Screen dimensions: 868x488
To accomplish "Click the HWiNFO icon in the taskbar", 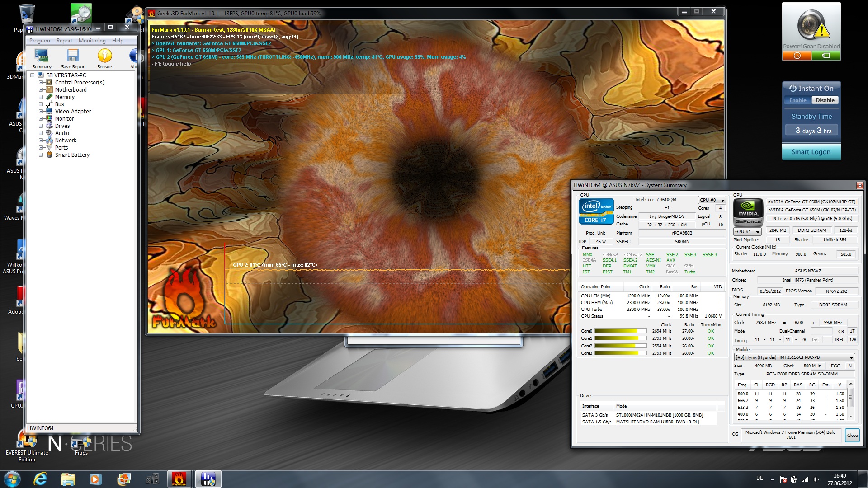I will coord(208,479).
